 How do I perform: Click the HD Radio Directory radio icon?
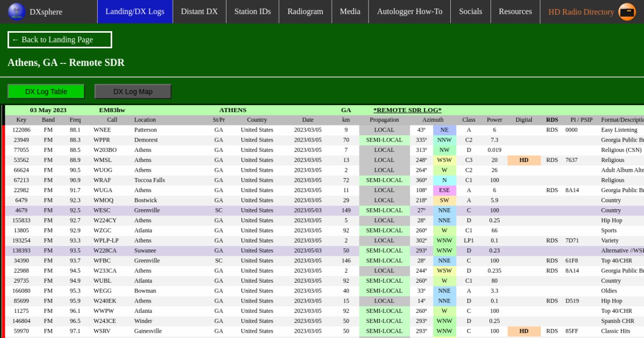[x=627, y=12]
